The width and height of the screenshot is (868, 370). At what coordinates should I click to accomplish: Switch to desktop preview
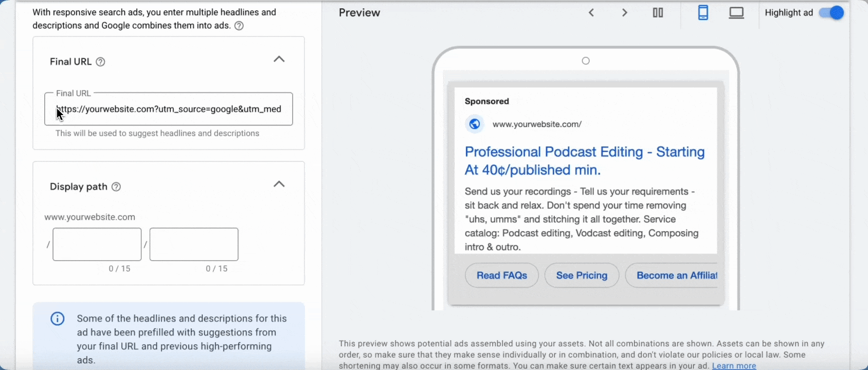click(736, 13)
